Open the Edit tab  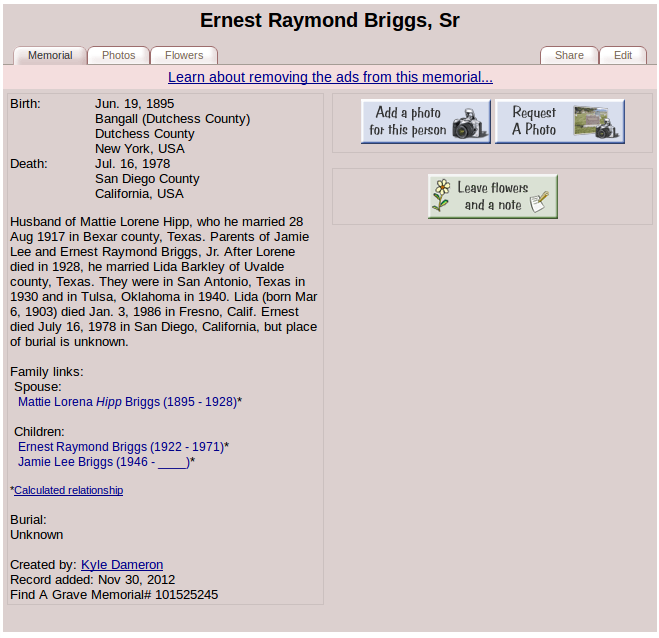(623, 55)
